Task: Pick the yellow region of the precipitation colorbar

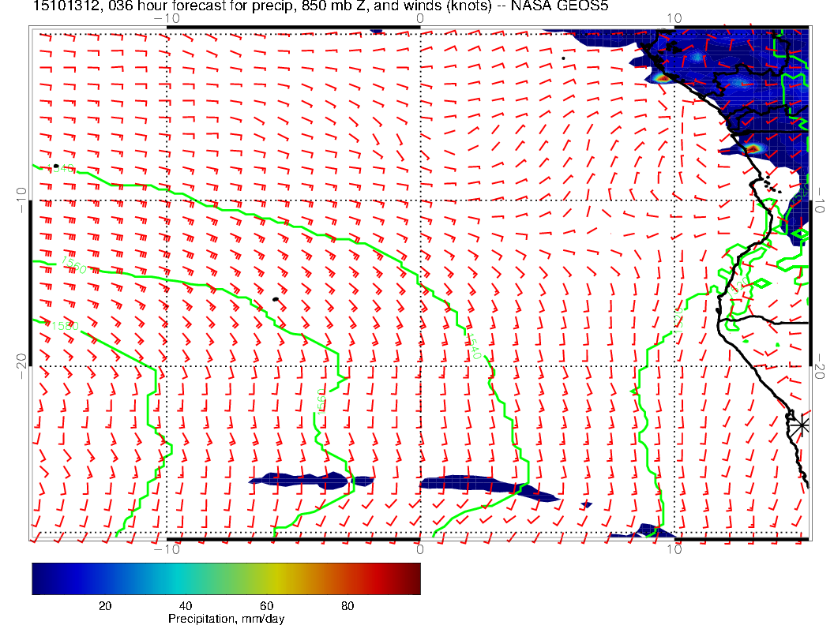Action: coord(276,578)
